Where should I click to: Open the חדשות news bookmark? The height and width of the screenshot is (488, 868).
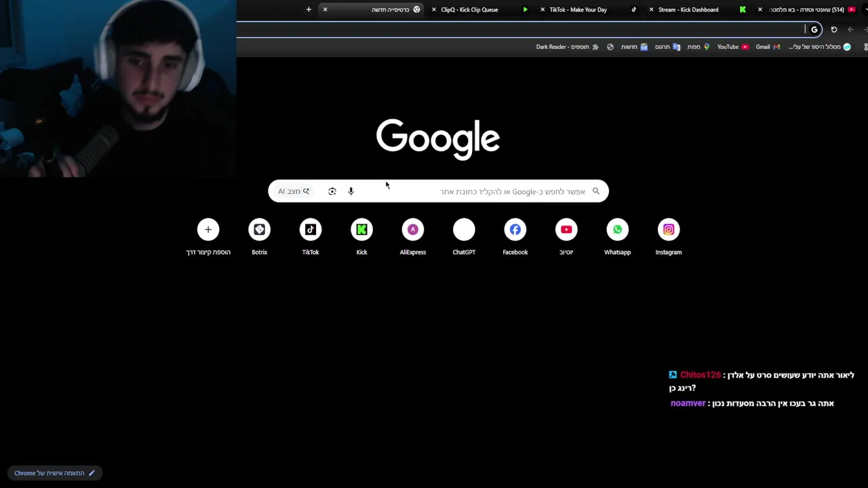click(x=635, y=47)
